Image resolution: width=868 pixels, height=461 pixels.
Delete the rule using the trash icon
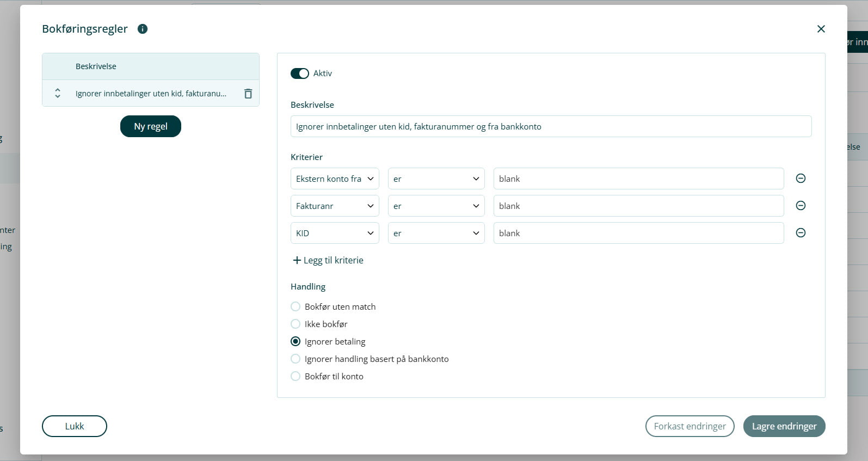248,94
